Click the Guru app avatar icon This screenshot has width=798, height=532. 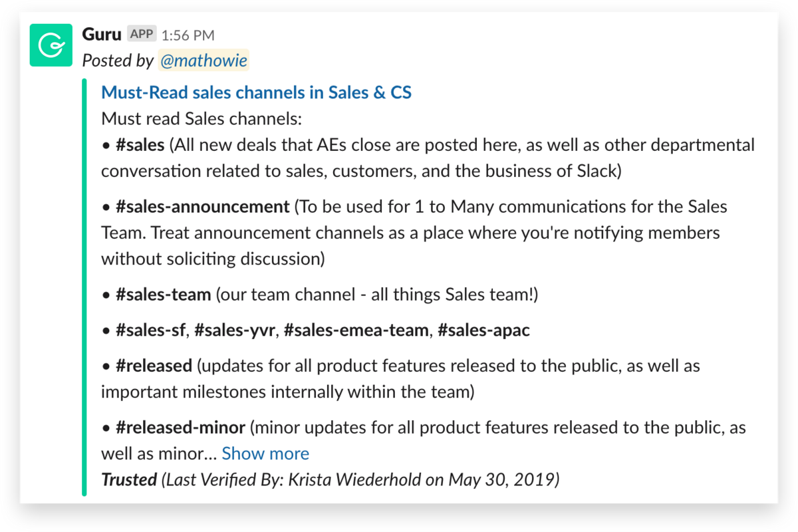coord(51,45)
